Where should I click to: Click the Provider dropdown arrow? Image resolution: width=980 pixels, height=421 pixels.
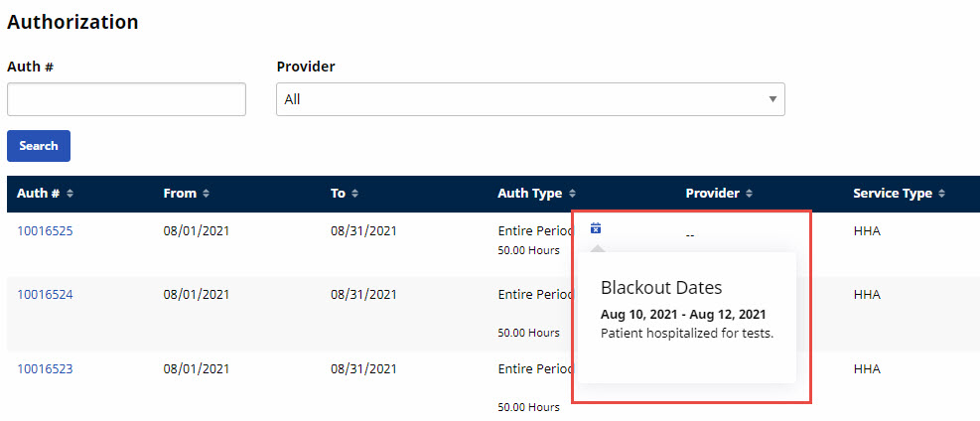(772, 99)
